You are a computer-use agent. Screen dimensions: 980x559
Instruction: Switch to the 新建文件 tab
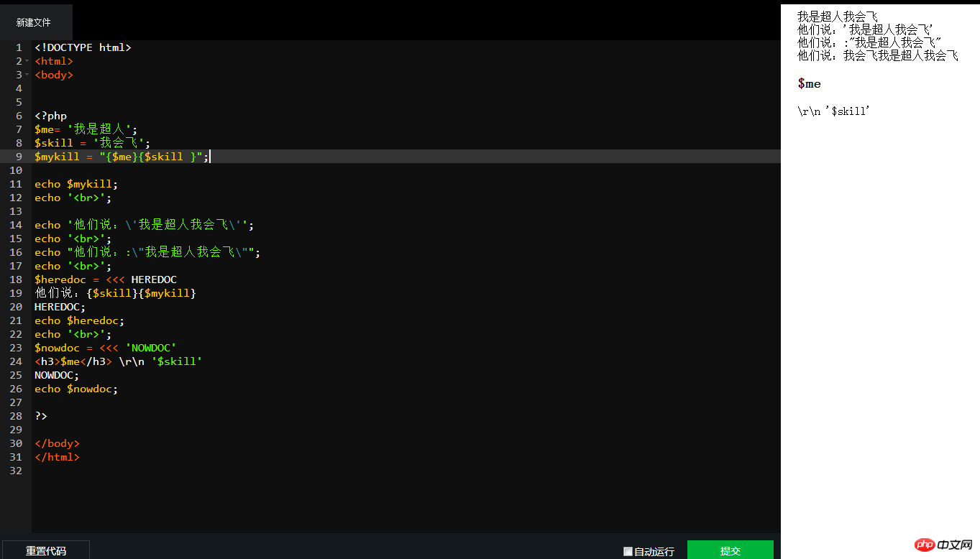(x=34, y=22)
